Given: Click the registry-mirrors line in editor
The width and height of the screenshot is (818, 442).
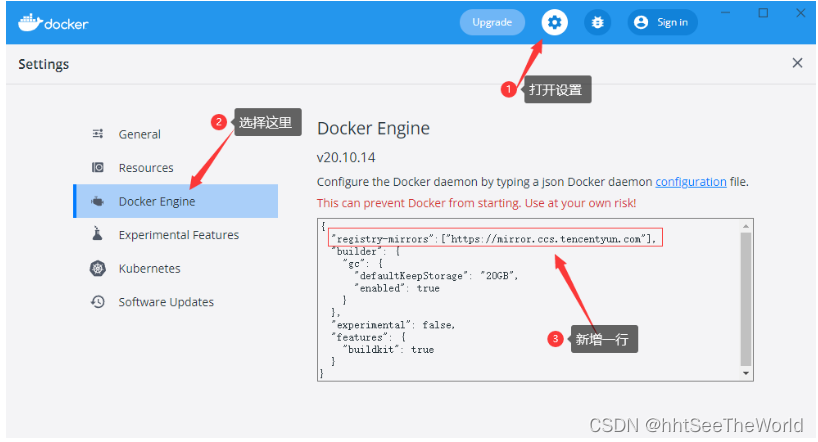Looking at the screenshot, I should 495,238.
